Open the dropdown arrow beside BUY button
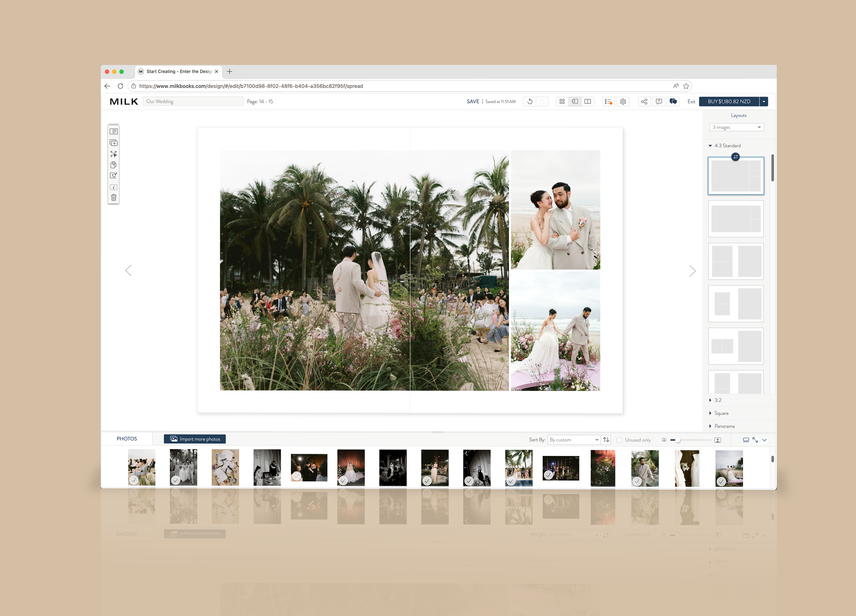This screenshot has width=856, height=616. [764, 102]
